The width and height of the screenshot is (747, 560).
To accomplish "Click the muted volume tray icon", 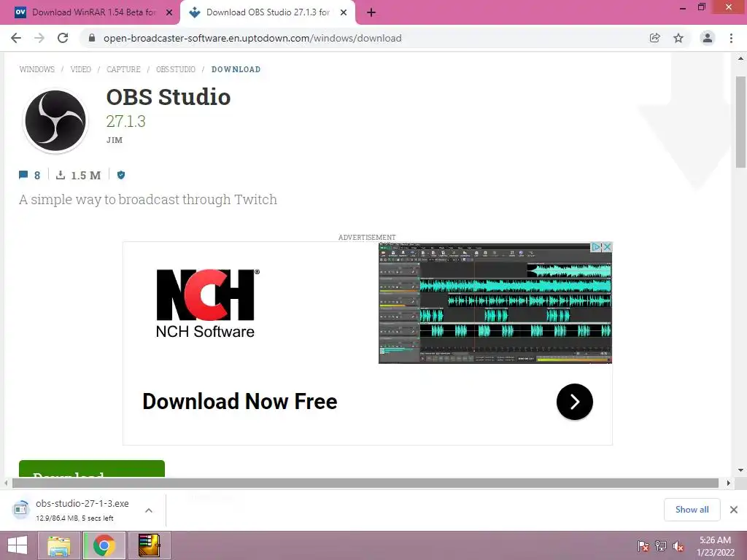I will pos(678,546).
